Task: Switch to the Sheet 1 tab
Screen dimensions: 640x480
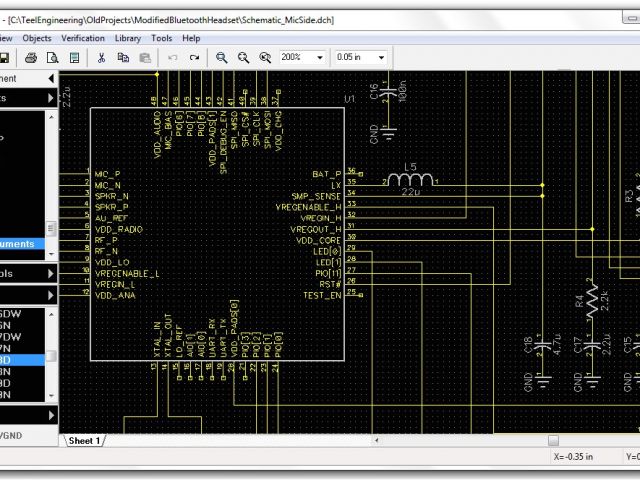Action: pos(84,441)
